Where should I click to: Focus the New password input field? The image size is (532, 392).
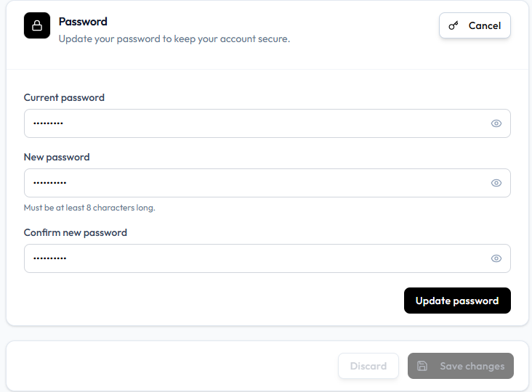click(x=267, y=183)
